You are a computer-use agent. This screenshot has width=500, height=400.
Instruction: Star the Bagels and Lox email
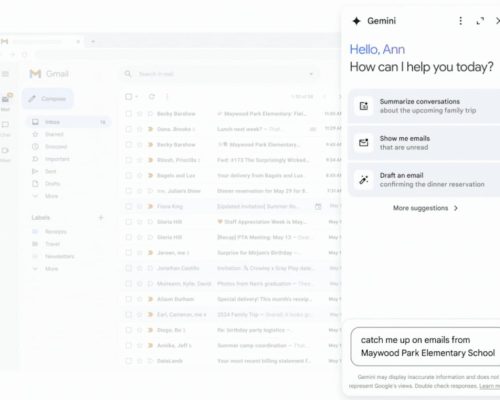coord(140,175)
